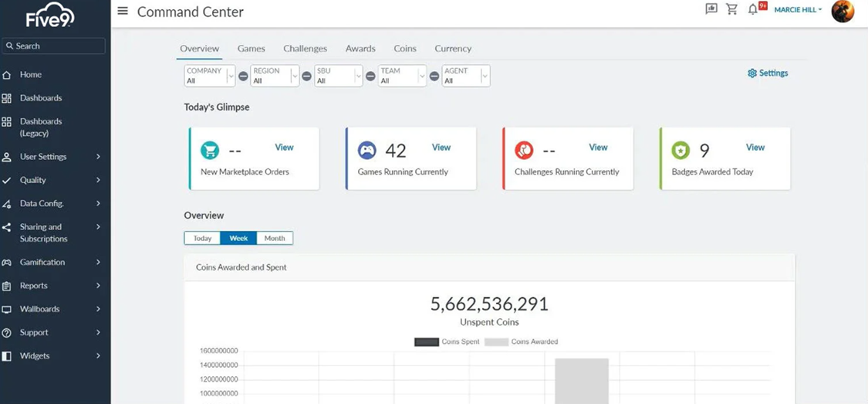Image resolution: width=868 pixels, height=404 pixels.
Task: Click the sidebar Search field
Action: [x=54, y=46]
